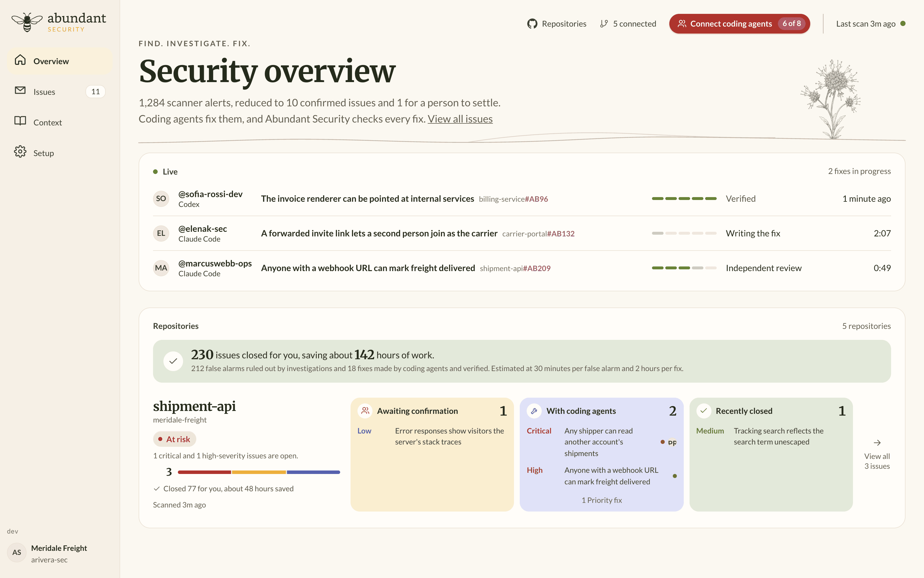Open the Medium tracking search issue
This screenshot has width=924, height=578.
pyautogui.click(x=771, y=437)
